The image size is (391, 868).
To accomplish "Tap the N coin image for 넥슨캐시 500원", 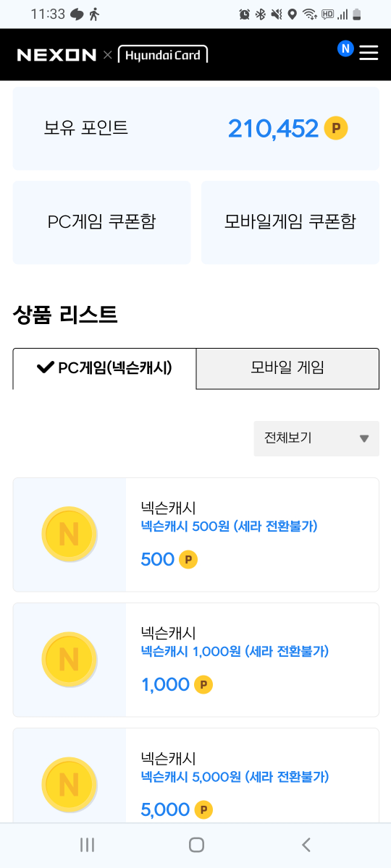I will point(70,534).
